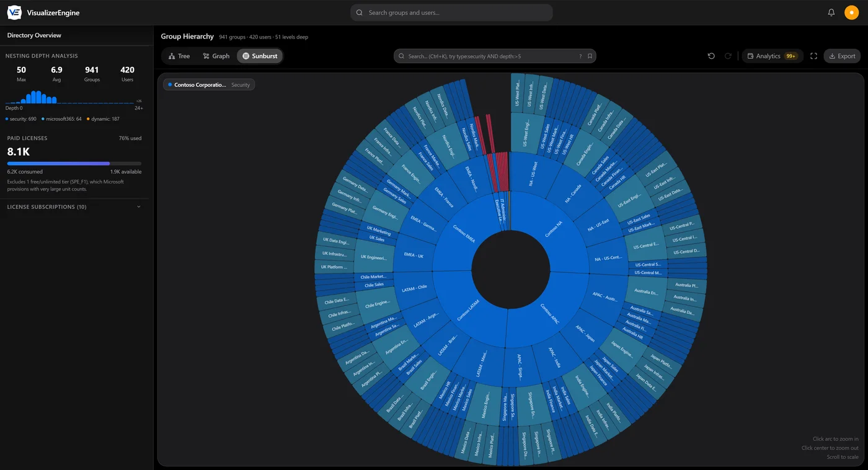Click the Brazil Sales arc
This screenshot has width=868, height=470.
tap(414, 366)
